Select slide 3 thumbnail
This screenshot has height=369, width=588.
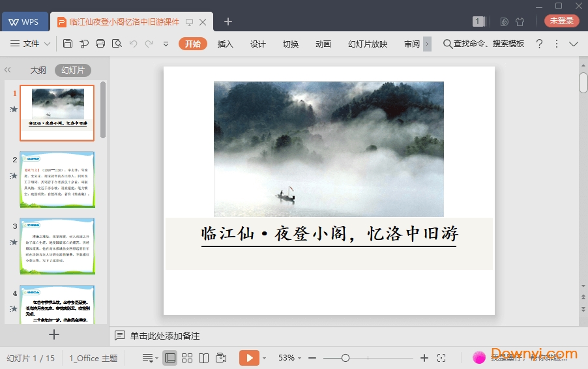pos(57,246)
